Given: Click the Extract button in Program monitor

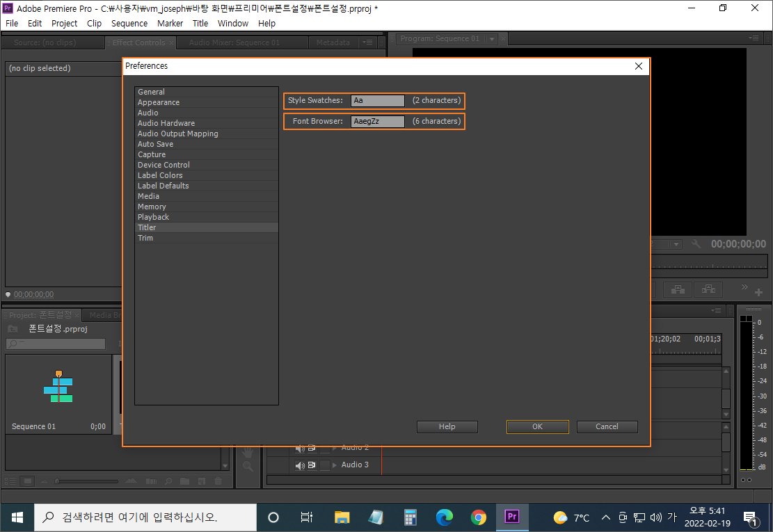Looking at the screenshot, I should (708, 289).
